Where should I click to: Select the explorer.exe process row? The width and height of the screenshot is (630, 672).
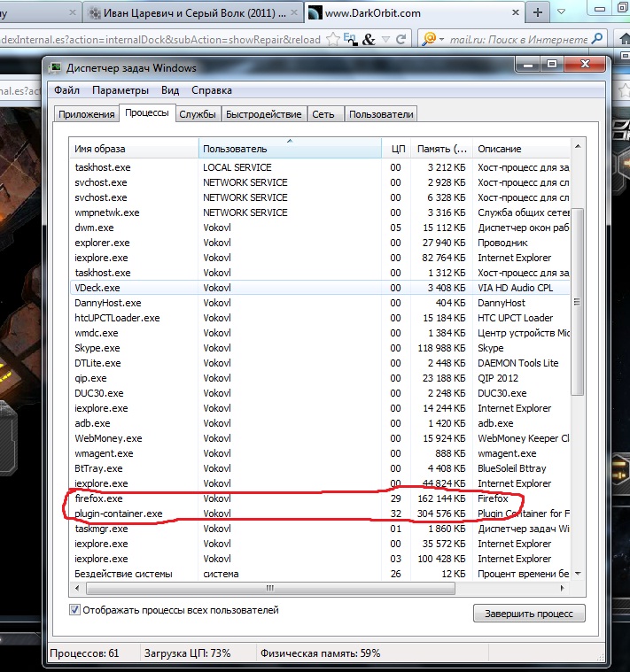pyautogui.click(x=320, y=243)
